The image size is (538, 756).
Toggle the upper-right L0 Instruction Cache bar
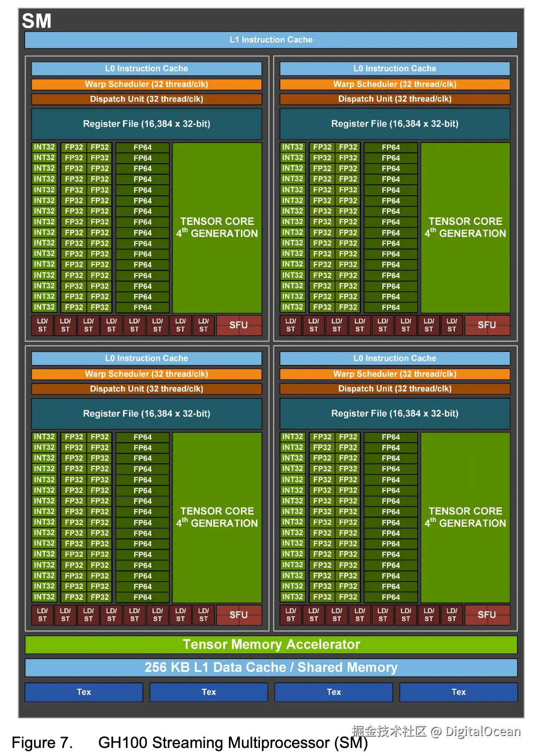point(394,68)
